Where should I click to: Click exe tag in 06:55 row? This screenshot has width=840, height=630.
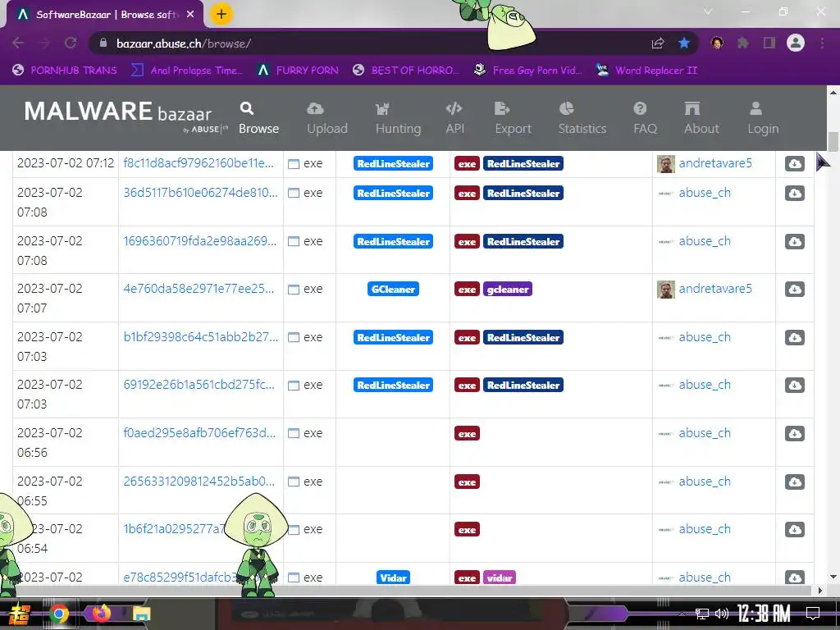click(x=467, y=482)
